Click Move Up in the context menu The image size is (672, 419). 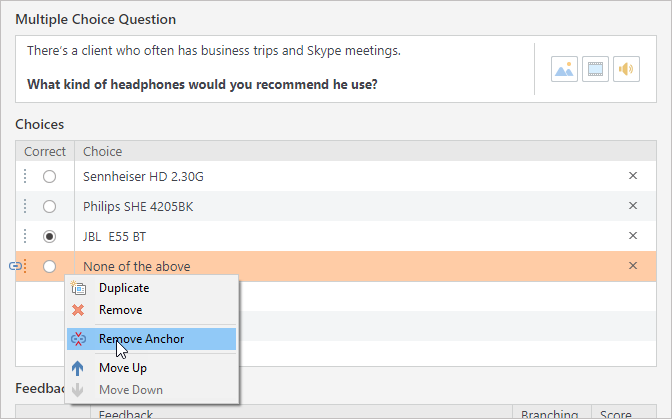123,368
